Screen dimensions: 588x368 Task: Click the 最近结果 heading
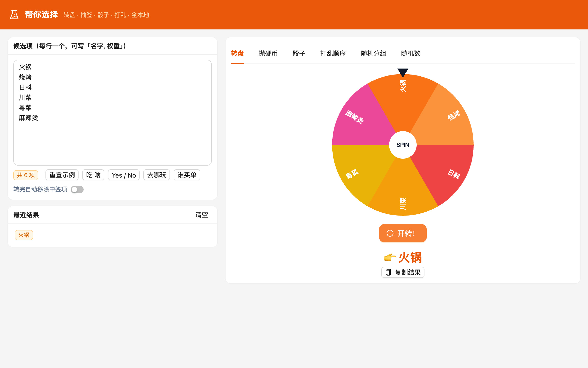pos(26,215)
